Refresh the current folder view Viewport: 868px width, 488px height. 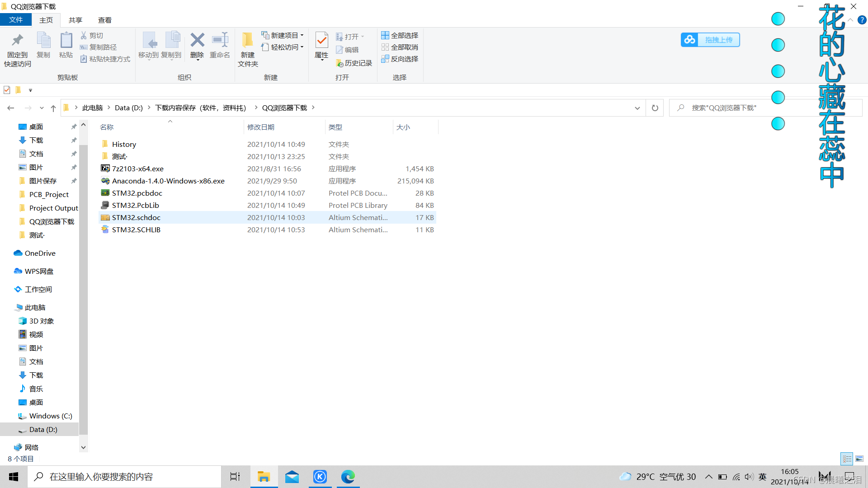tap(655, 108)
